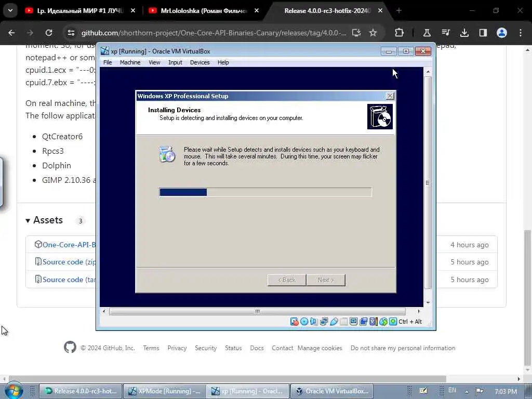
Task: Open the media controls icon in Chrome toolbar
Action: click(446, 33)
